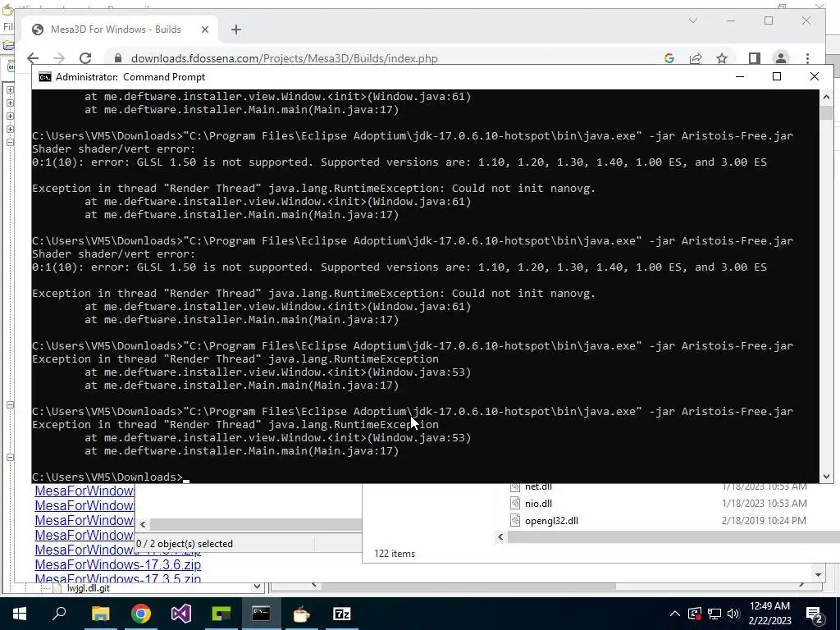Viewport: 840px width, 630px height.
Task: Open Windows notification center
Action: click(x=815, y=614)
